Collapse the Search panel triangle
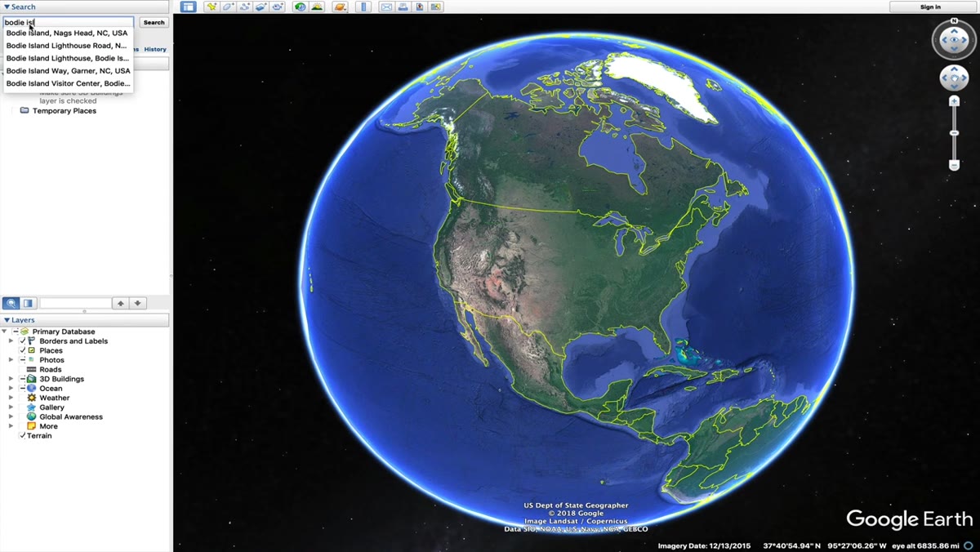Viewport: 980px width, 552px height. [7, 7]
